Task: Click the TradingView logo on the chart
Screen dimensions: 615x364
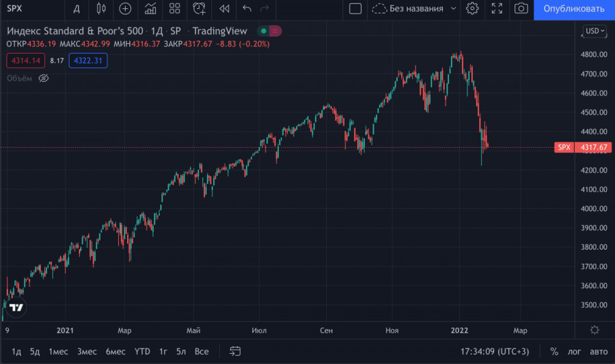Action: (x=16, y=307)
